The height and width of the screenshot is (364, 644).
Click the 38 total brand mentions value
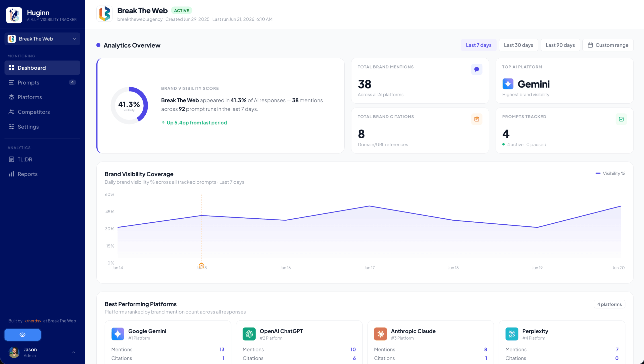click(365, 84)
